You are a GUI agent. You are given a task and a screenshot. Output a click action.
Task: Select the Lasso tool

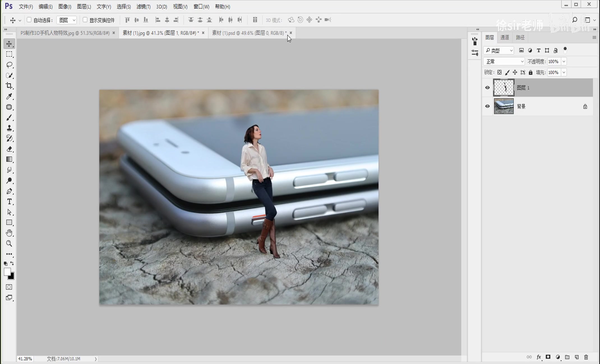point(9,65)
